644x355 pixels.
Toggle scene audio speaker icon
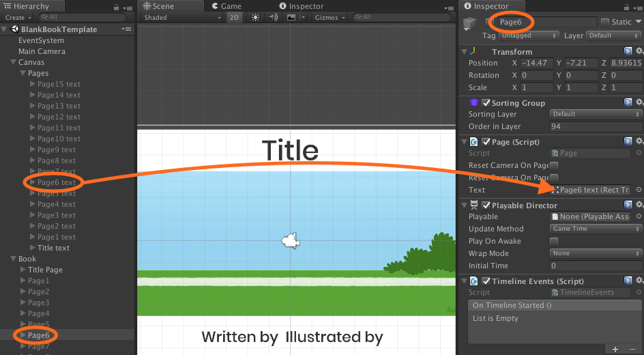[273, 17]
